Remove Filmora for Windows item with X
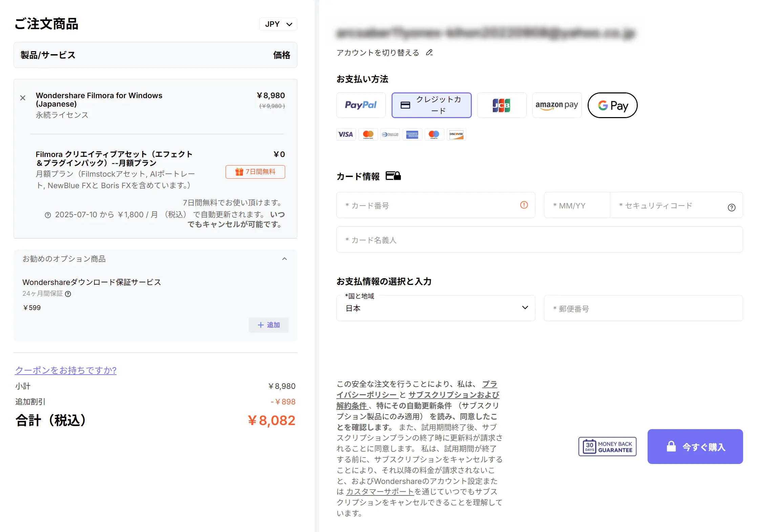This screenshot has width=759, height=532. (x=23, y=98)
